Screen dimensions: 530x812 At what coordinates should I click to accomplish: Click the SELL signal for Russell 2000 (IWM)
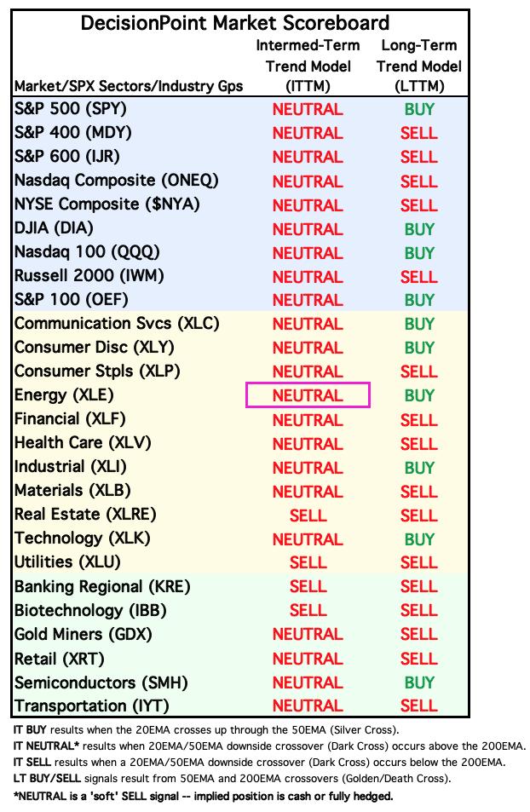tap(418, 277)
